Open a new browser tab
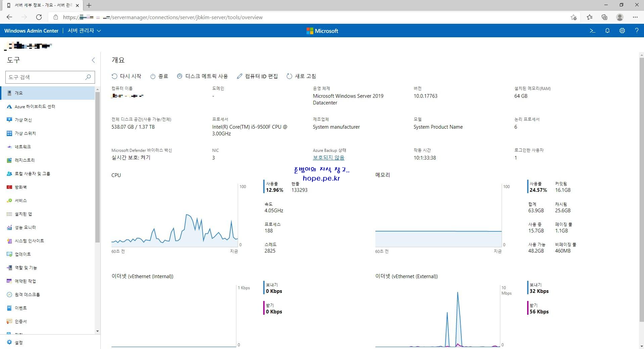The width and height of the screenshot is (644, 349). coord(89,5)
